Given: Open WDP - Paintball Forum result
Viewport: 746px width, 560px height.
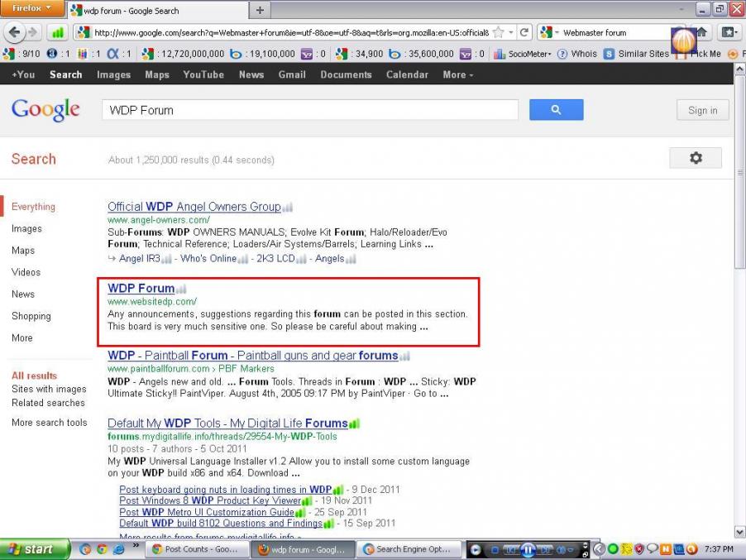Looking at the screenshot, I should [x=252, y=355].
